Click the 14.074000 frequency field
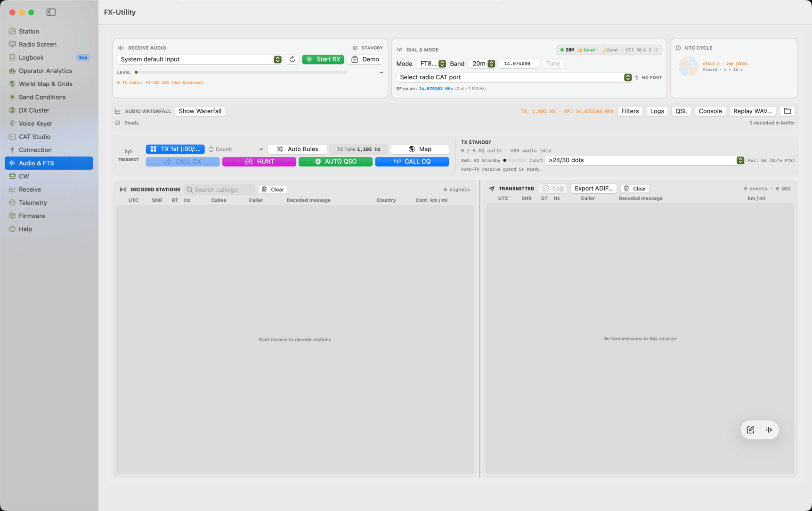Image resolution: width=812 pixels, height=511 pixels. [x=519, y=64]
